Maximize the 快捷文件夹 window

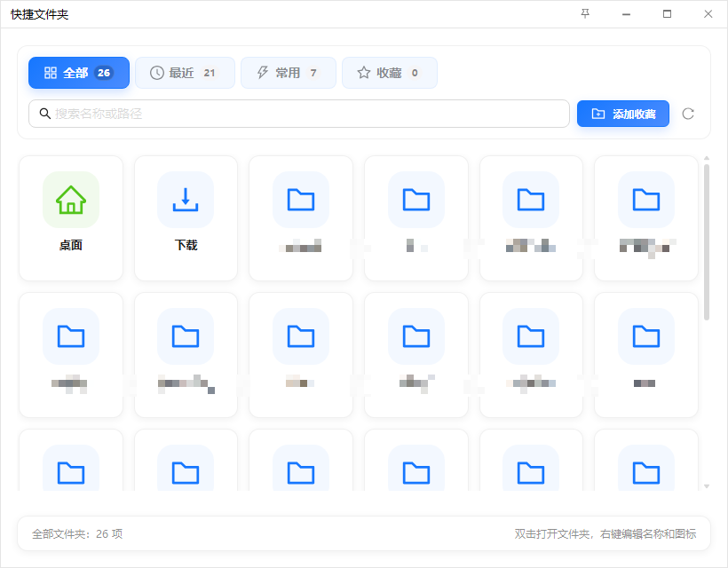click(667, 14)
